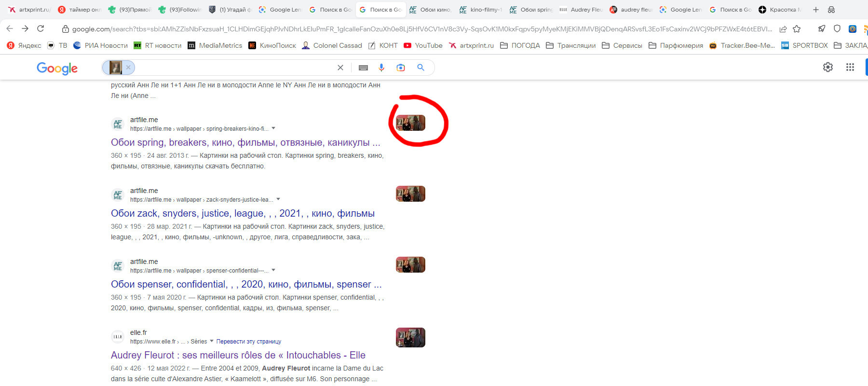Screen dimensions: 868x386
Task: Click Перевести эту страницу for elle.fr
Action: [248, 341]
